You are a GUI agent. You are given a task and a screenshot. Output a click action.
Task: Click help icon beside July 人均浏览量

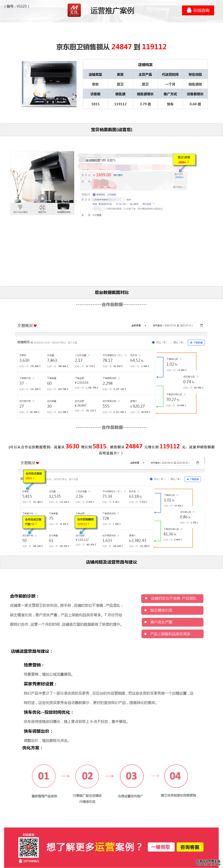tap(89, 355)
